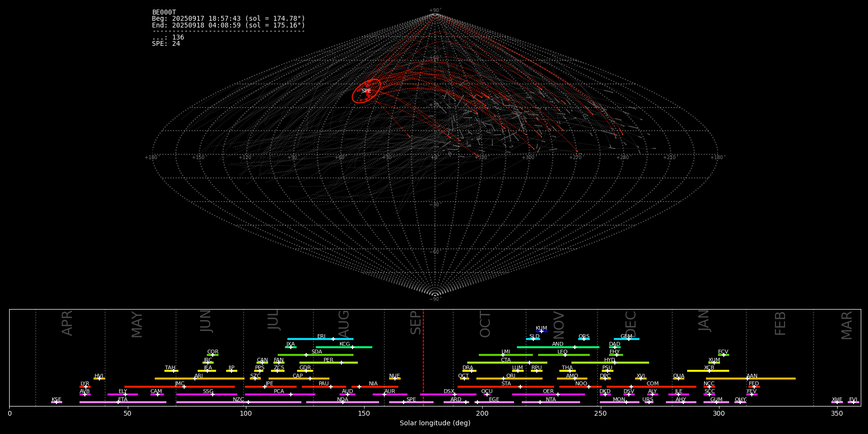This screenshot has height=434, width=868.
Task: Click the PCA shower label
Action: [279, 392]
